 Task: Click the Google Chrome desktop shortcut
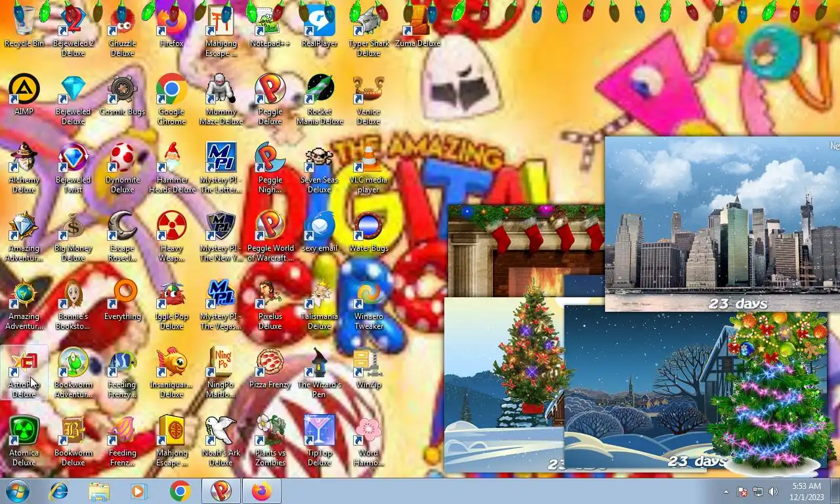click(x=171, y=99)
